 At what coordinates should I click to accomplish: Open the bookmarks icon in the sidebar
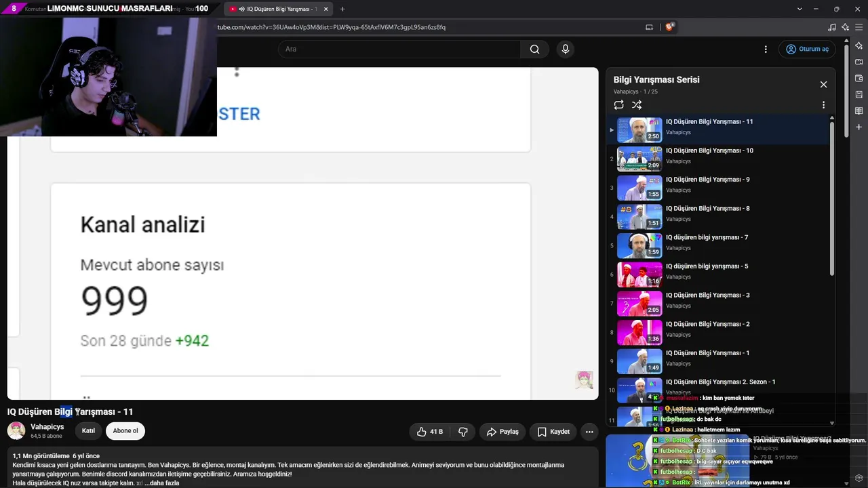pyautogui.click(x=859, y=94)
